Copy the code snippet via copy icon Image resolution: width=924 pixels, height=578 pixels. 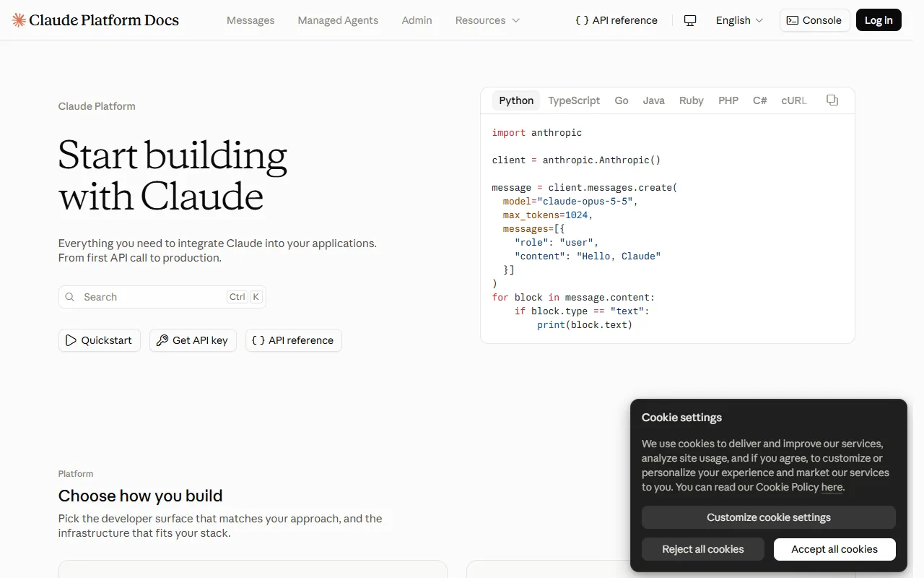pyautogui.click(x=832, y=100)
